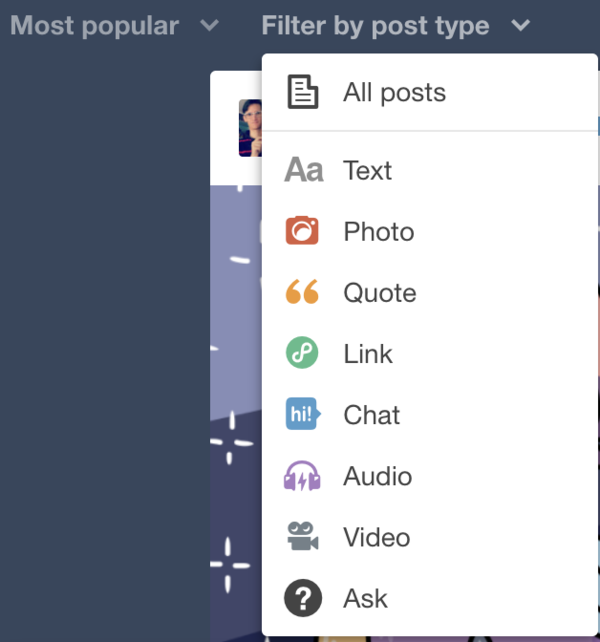Open the post author's avatar thumbnail
The image size is (600, 642).
tap(250, 128)
